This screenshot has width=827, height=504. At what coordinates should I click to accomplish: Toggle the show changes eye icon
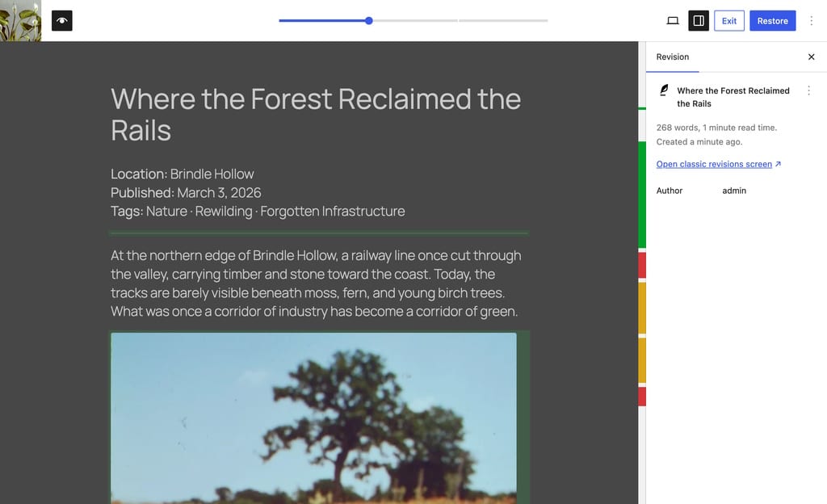click(62, 21)
